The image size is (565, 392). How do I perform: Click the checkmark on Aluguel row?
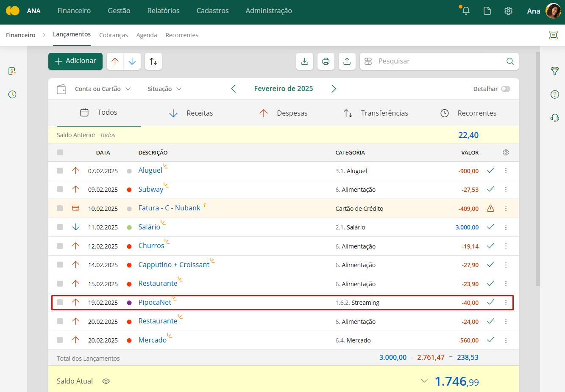(490, 171)
